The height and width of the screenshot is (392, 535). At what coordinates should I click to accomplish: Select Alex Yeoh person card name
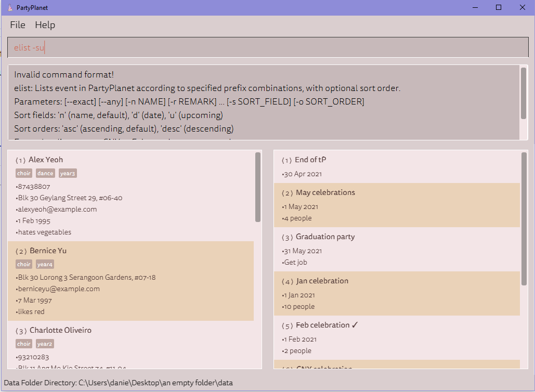pos(46,160)
